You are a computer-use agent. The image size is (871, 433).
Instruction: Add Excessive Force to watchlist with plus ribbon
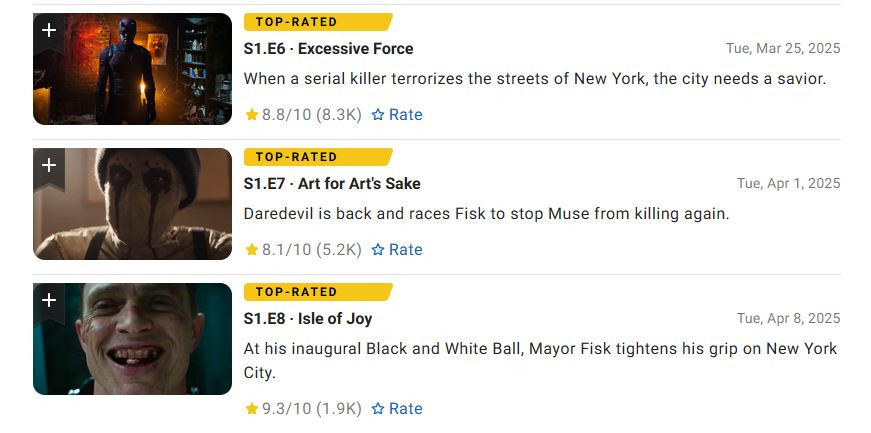(49, 33)
